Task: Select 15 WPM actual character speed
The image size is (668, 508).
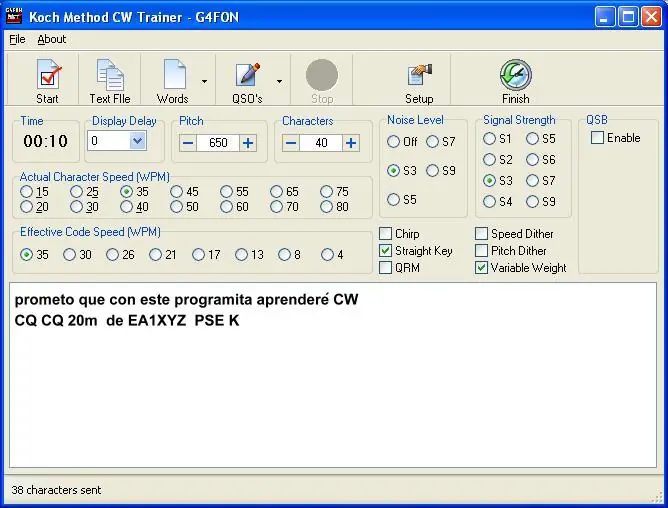Action: (26, 192)
